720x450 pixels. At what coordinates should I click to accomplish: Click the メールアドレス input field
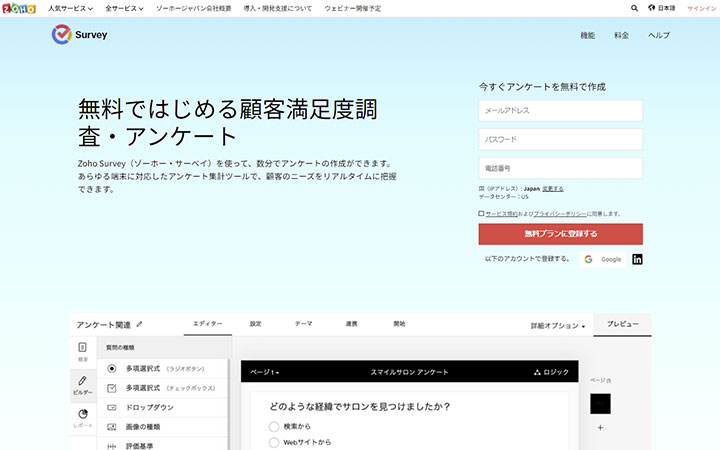coord(560,110)
